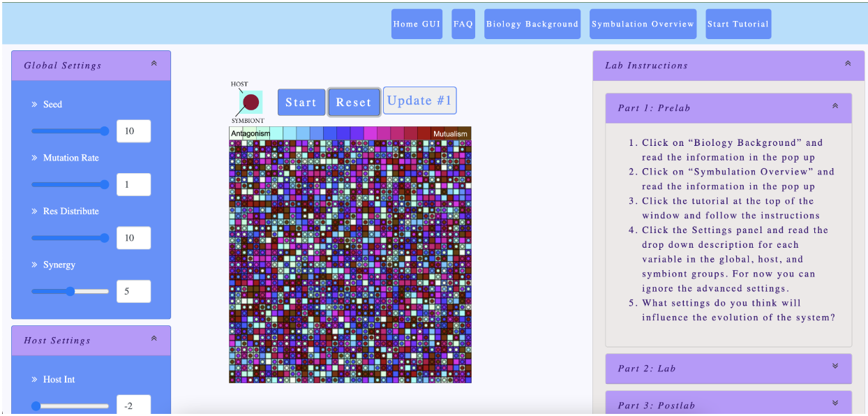
Task: Expand the Res Distribute description arrow
Action: coord(34,211)
